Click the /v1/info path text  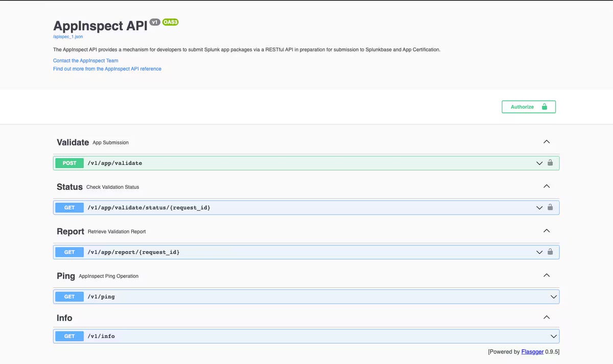tap(101, 336)
